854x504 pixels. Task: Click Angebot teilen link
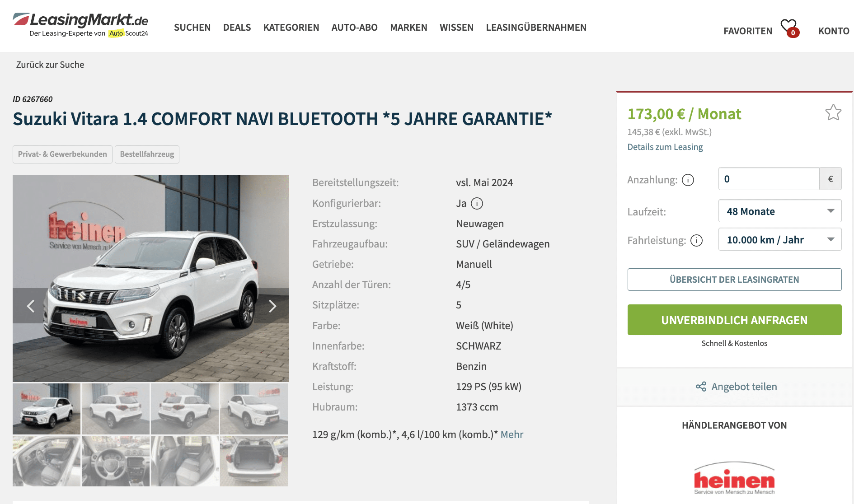[744, 387]
